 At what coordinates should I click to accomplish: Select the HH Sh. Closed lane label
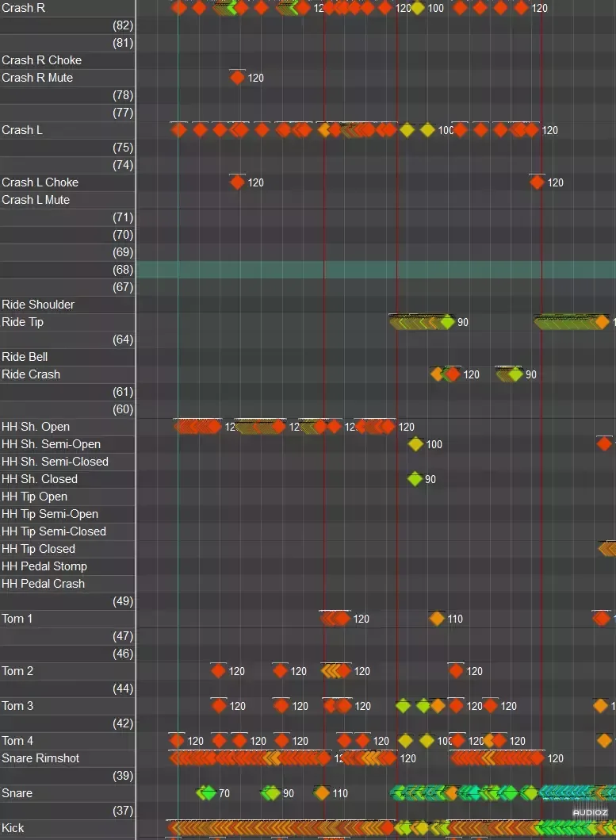click(x=40, y=479)
